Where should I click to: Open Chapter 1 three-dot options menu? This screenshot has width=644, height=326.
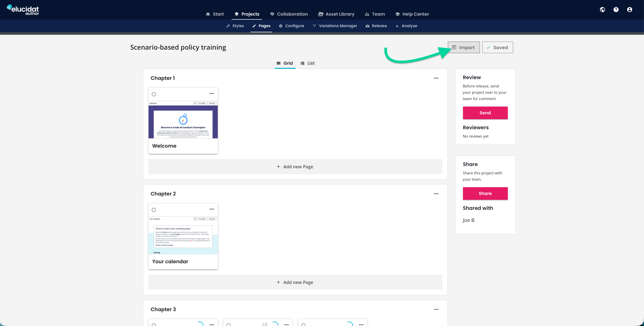coord(436,78)
